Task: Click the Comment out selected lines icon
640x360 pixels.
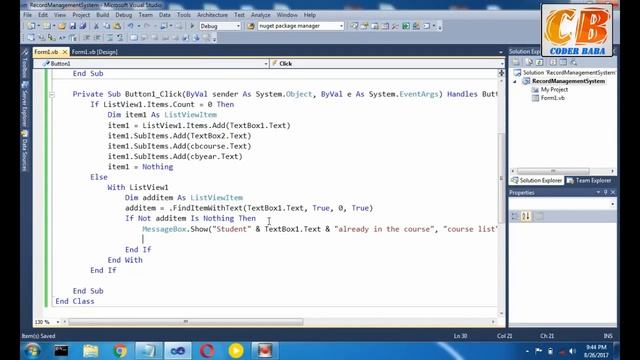Action: click(x=110, y=38)
